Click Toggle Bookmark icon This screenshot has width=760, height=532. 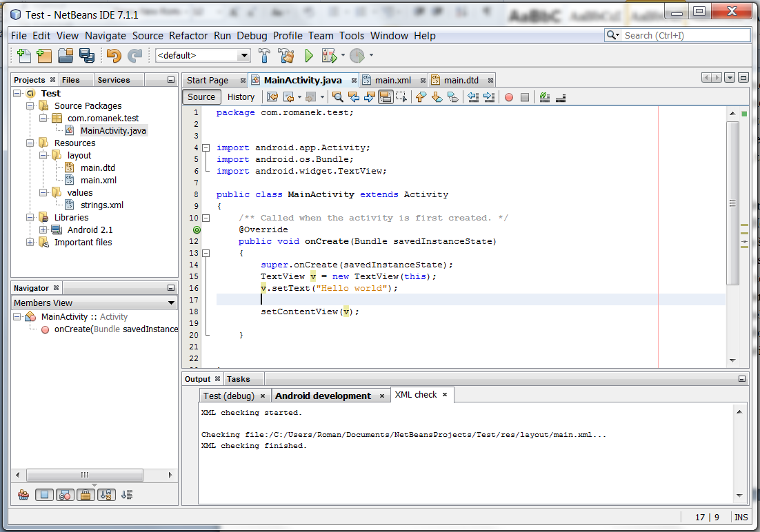(x=452, y=97)
